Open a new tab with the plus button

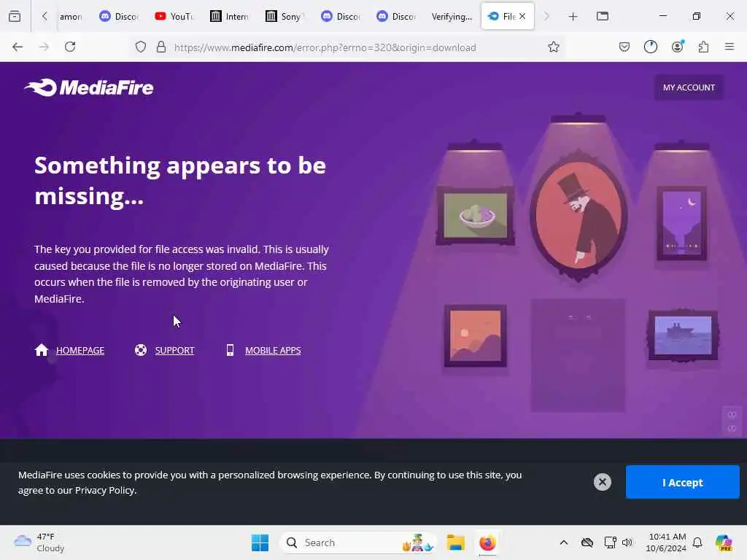point(573,17)
